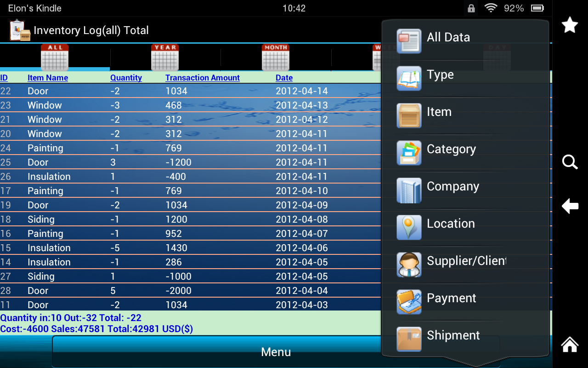Switch to the YEAR calendar tab

pos(165,57)
